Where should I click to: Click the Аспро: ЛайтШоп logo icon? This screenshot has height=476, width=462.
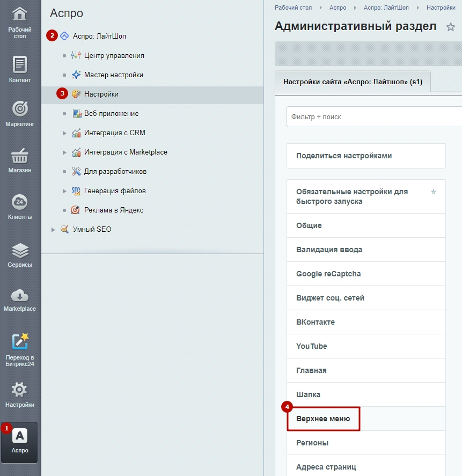(64, 36)
